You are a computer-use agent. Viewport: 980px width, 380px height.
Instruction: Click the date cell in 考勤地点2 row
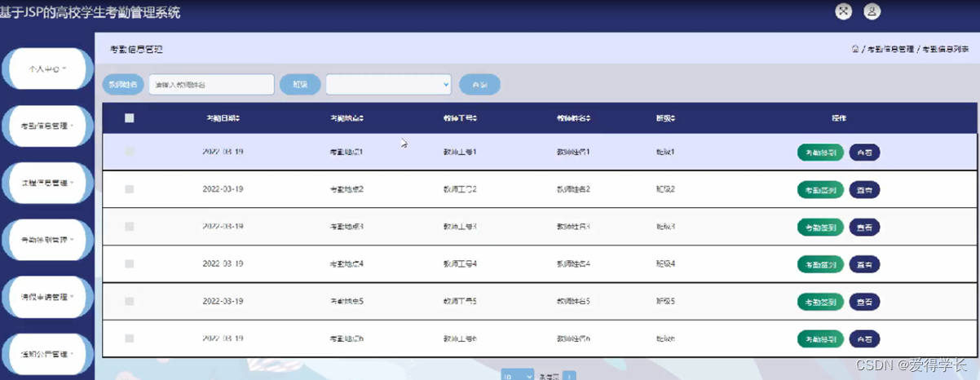point(223,189)
